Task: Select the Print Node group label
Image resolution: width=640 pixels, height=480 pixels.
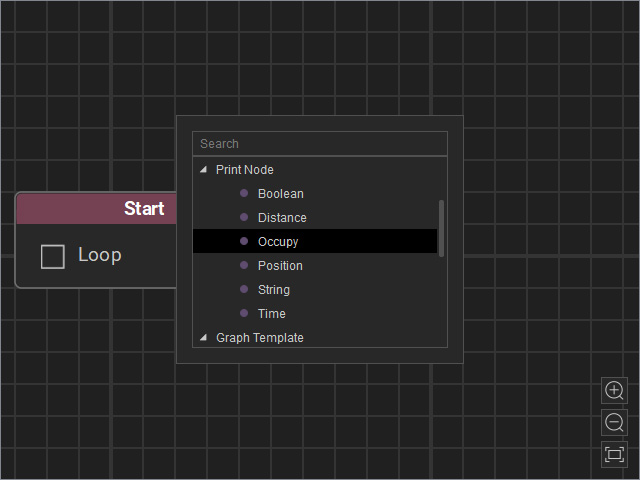Action: pyautogui.click(x=244, y=169)
